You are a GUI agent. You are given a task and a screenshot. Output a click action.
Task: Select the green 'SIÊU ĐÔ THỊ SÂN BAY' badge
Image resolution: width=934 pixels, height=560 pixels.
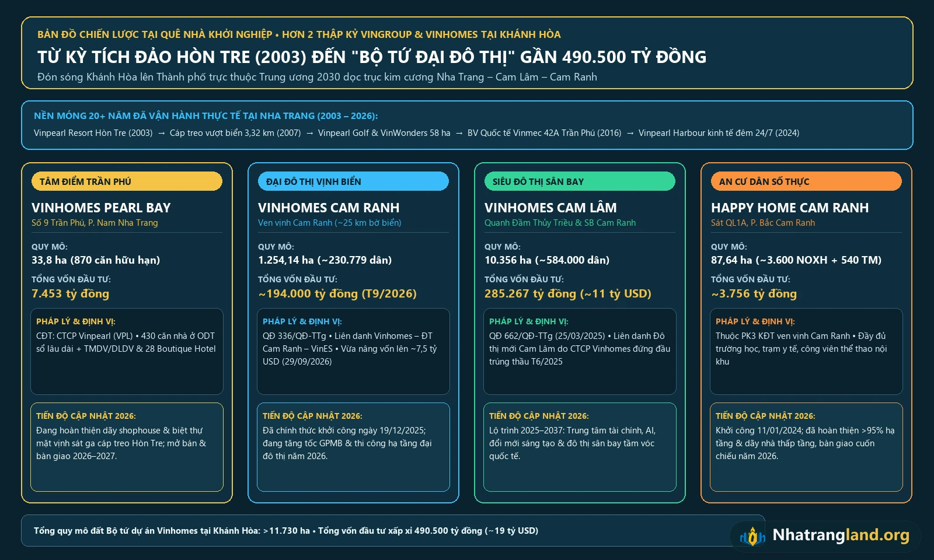[x=580, y=181]
